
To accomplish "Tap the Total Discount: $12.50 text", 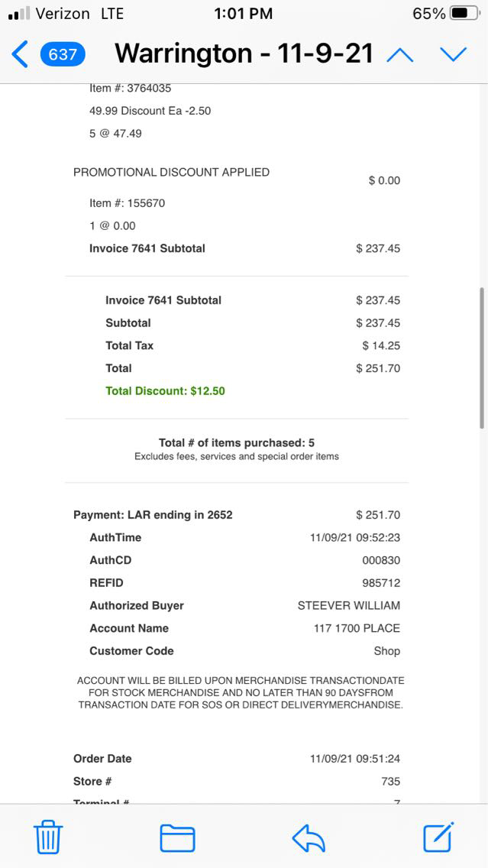I will tap(165, 391).
